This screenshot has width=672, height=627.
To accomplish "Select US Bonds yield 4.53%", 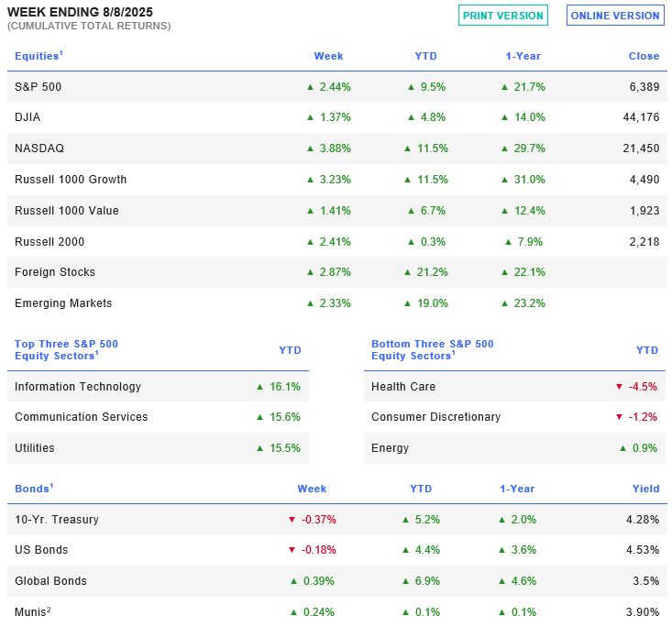I will point(643,550).
